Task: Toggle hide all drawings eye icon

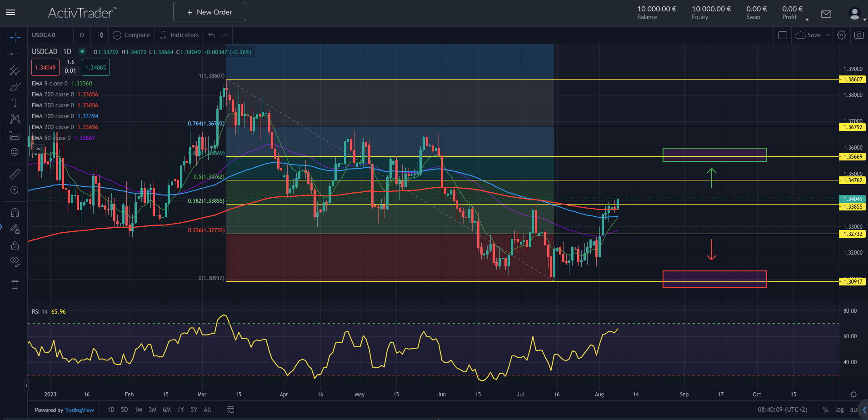Action: point(15,261)
